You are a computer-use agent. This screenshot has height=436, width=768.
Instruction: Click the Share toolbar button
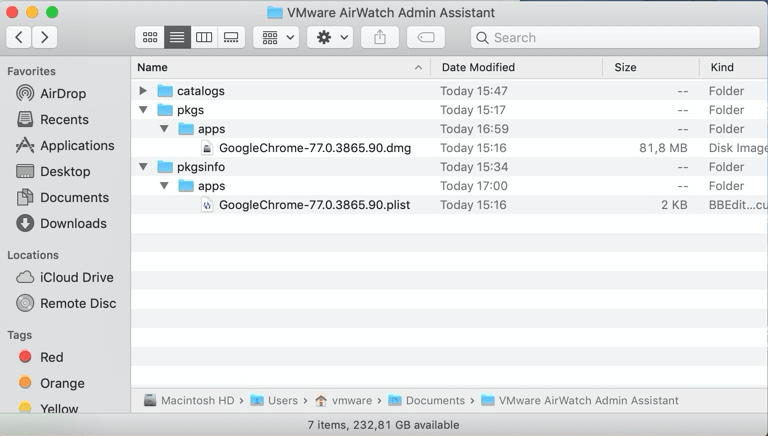pos(380,37)
